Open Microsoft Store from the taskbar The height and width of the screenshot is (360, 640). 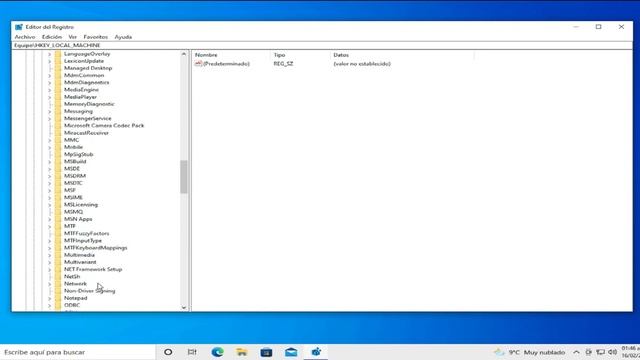pos(266,352)
